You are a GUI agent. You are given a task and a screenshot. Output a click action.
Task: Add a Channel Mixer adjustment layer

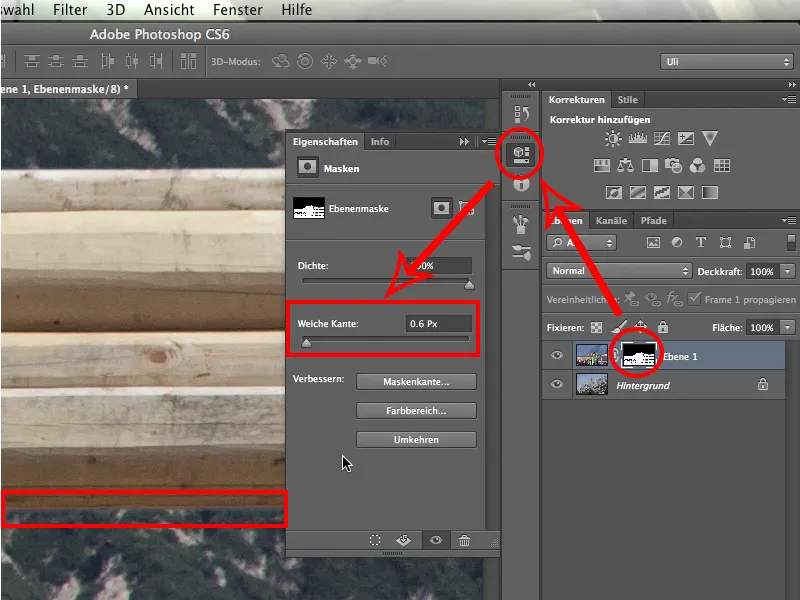tap(697, 165)
